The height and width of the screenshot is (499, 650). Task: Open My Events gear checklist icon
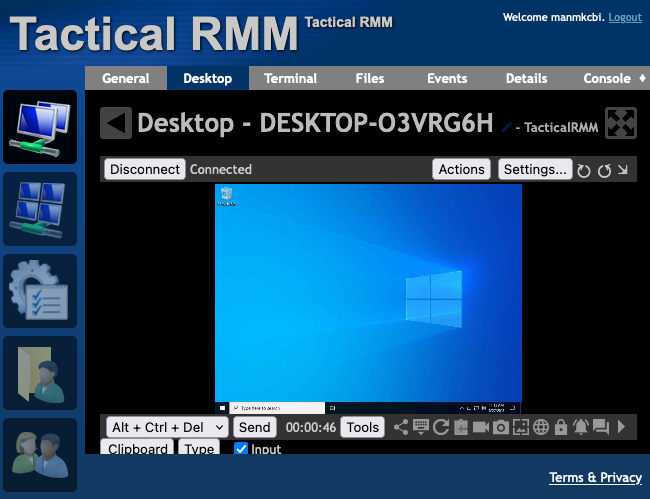(x=40, y=291)
